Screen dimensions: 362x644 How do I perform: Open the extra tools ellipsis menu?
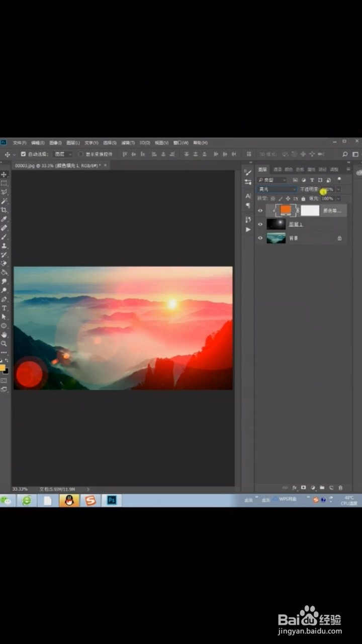(4, 352)
